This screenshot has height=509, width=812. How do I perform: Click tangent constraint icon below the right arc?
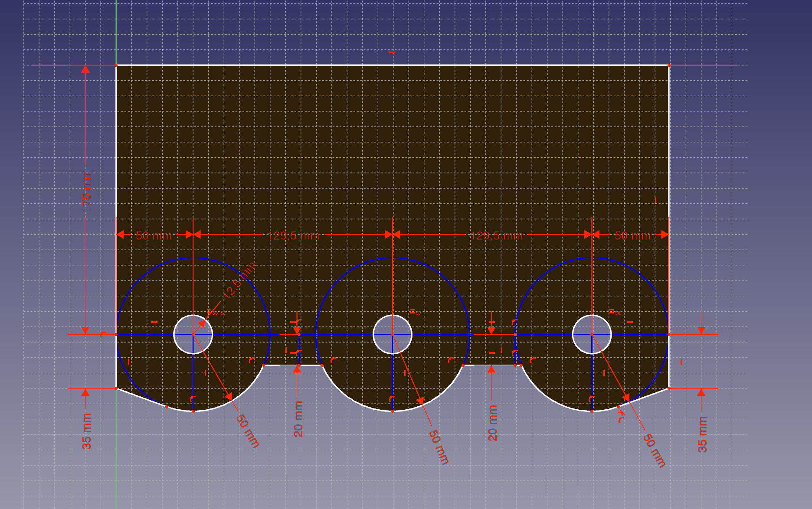point(621,417)
